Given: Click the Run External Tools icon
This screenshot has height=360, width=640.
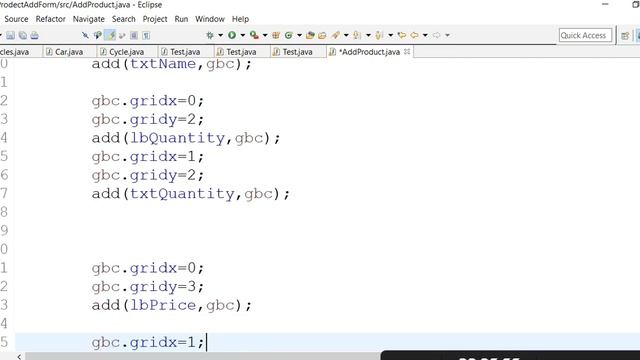Looking at the screenshot, I should pyautogui.click(x=254, y=36).
